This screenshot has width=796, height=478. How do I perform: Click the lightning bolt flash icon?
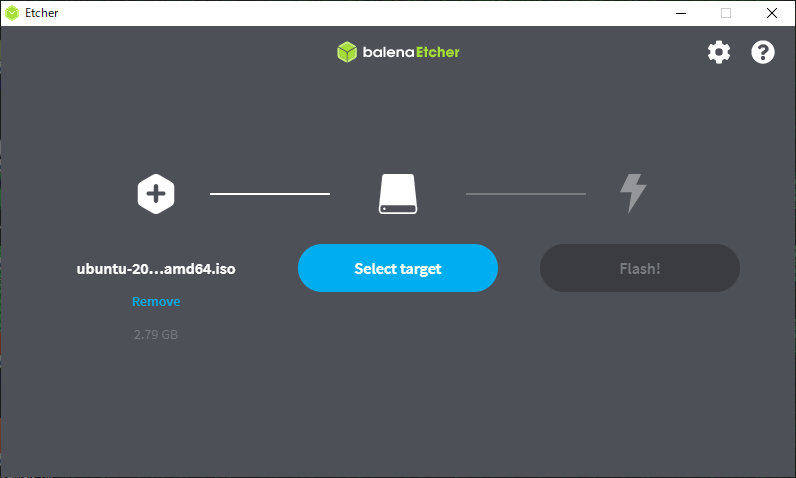click(x=633, y=193)
